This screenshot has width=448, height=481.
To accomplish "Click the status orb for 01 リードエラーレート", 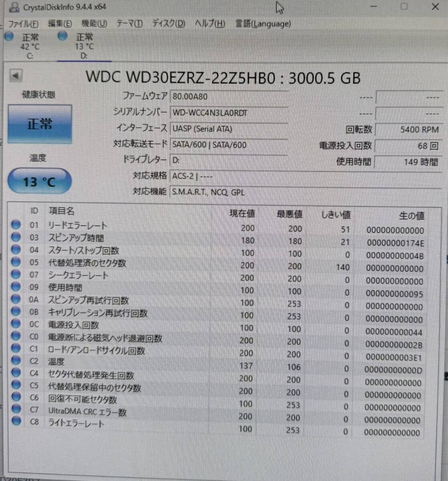I will point(16,224).
